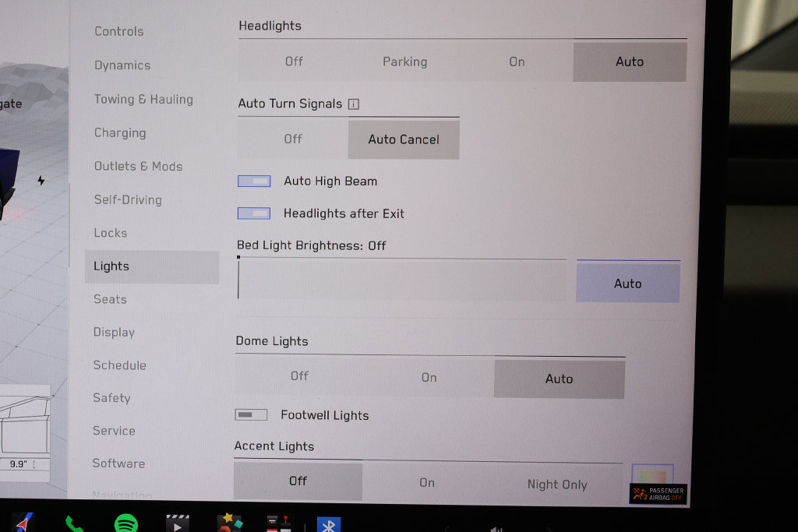Open the Navigation app in the dock
798x532 pixels.
[23, 523]
